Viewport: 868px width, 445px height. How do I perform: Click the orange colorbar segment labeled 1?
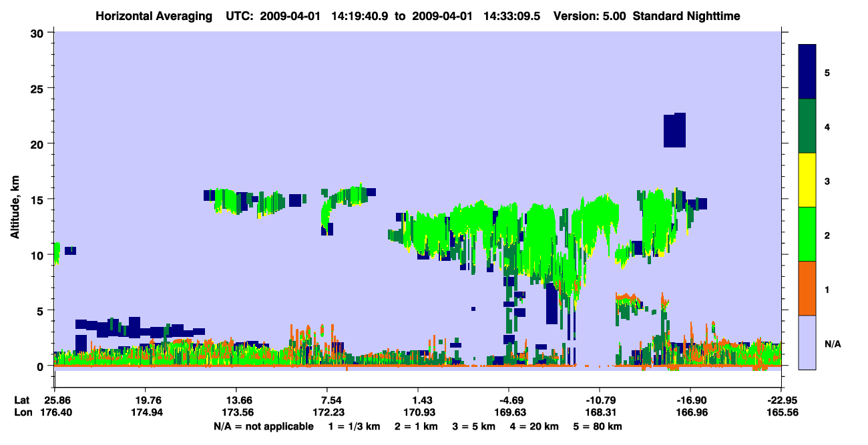pyautogui.click(x=807, y=288)
